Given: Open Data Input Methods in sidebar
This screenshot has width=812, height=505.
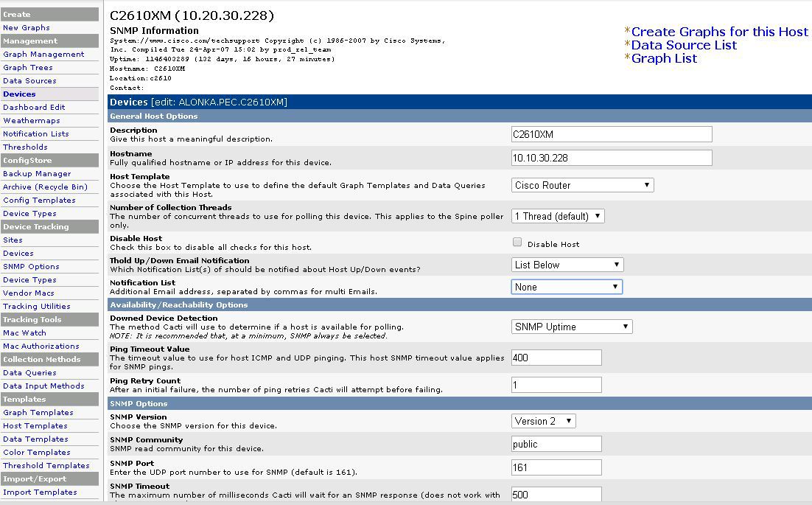Looking at the screenshot, I should click(43, 386).
